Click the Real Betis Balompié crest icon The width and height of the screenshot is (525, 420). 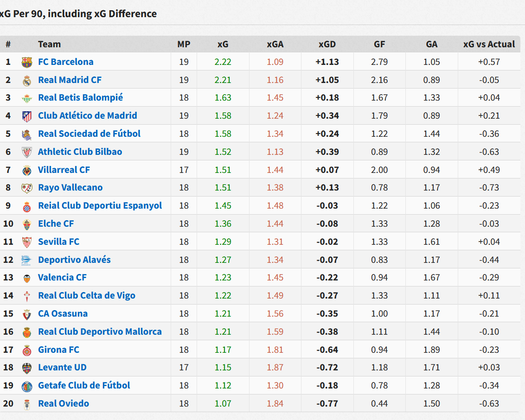tap(27, 98)
